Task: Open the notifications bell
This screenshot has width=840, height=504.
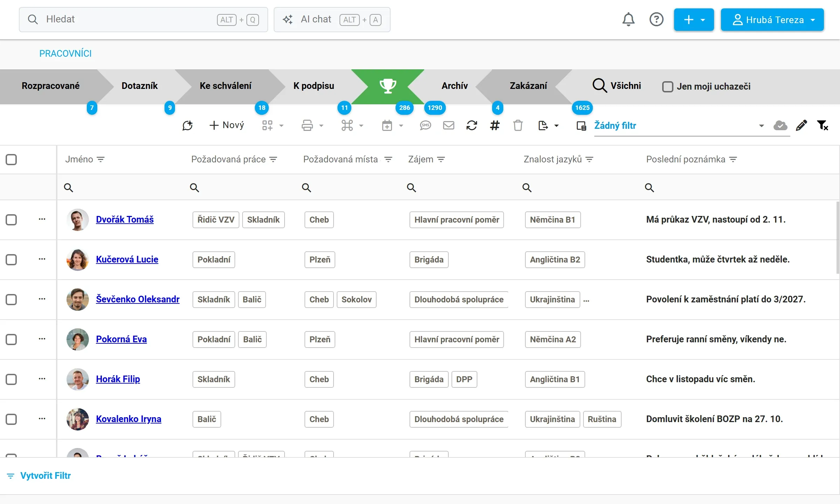Action: (628, 20)
